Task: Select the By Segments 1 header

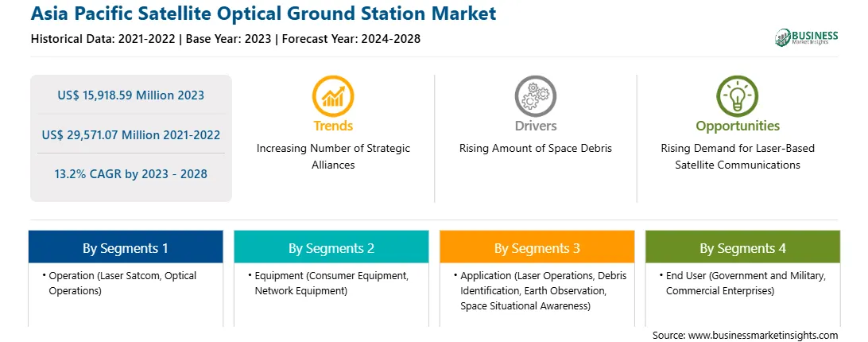Action: pos(126,247)
